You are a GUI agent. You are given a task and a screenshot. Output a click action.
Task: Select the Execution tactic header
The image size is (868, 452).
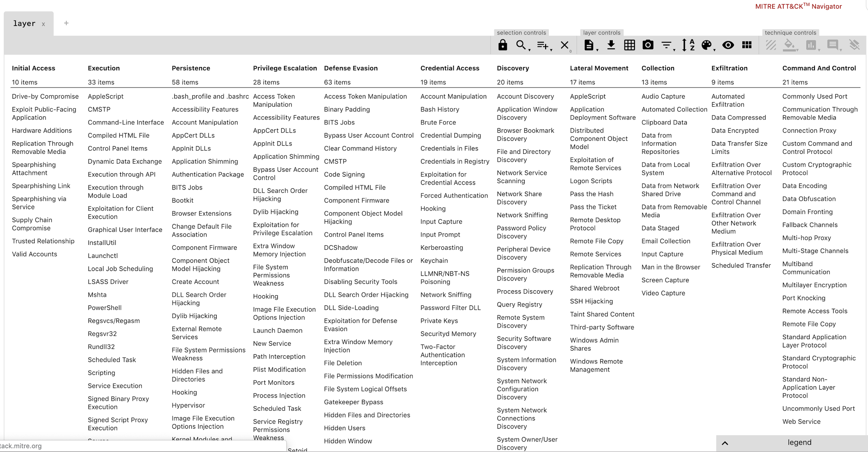coord(104,68)
